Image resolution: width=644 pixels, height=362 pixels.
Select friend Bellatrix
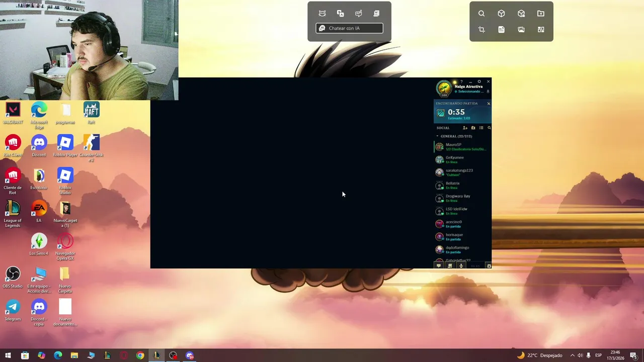(x=462, y=185)
